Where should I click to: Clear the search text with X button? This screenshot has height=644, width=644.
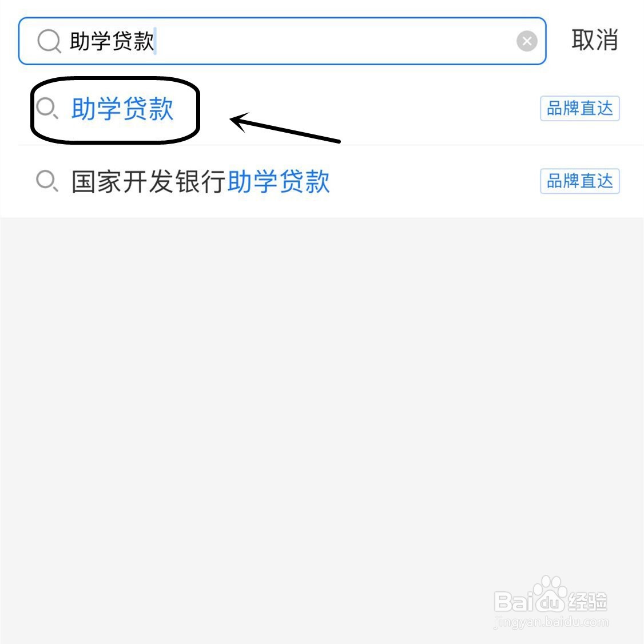(527, 41)
